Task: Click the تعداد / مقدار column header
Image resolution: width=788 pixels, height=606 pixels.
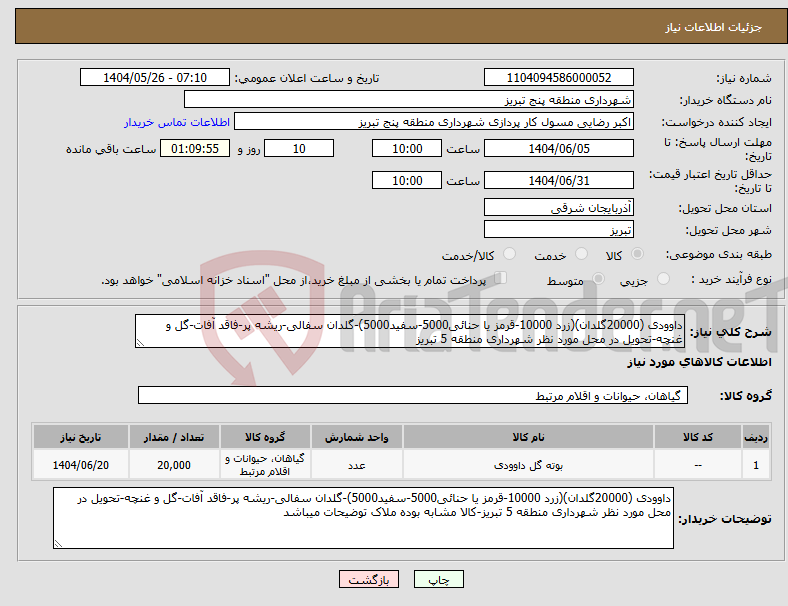Action: pos(174,437)
